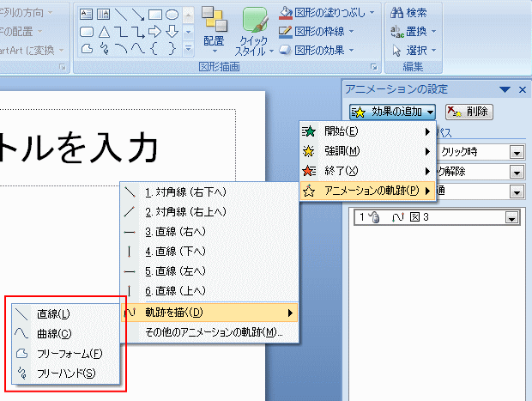Select the freeform shape in gallery
The height and width of the screenshot is (401, 532).
(x=87, y=49)
